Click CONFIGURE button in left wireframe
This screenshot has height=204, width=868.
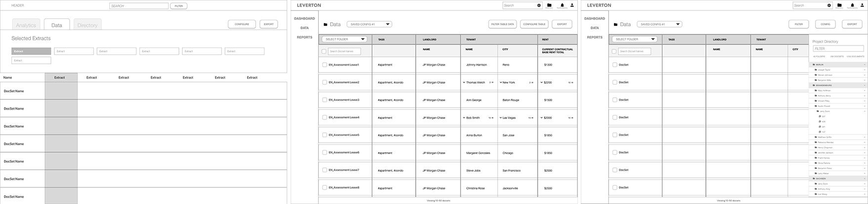pyautogui.click(x=242, y=24)
